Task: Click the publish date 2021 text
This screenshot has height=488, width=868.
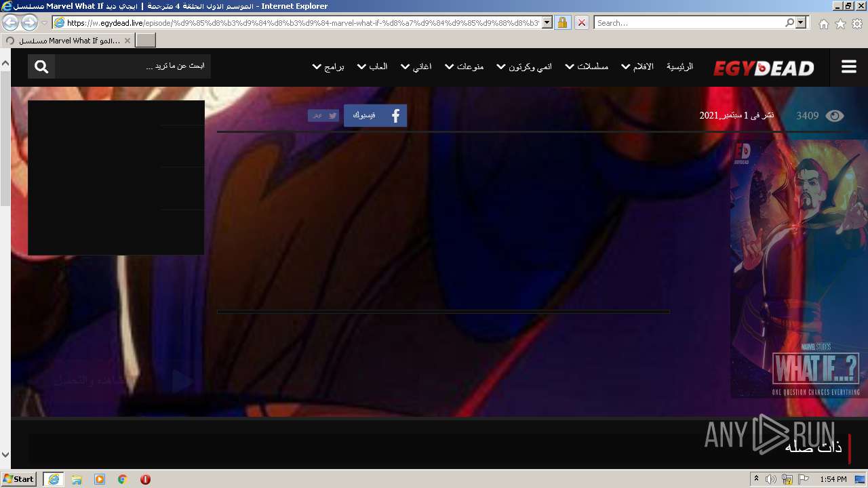Action: coord(736,116)
